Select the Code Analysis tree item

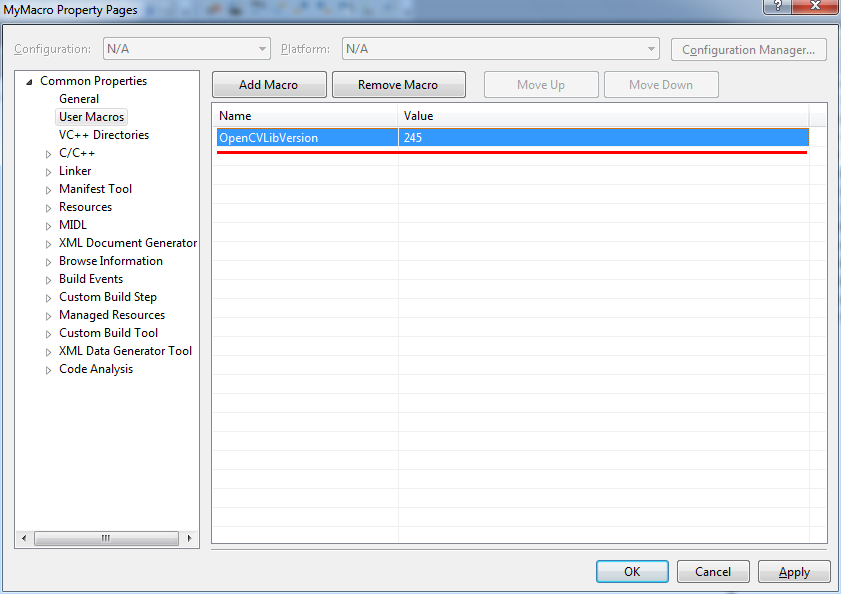pos(95,369)
